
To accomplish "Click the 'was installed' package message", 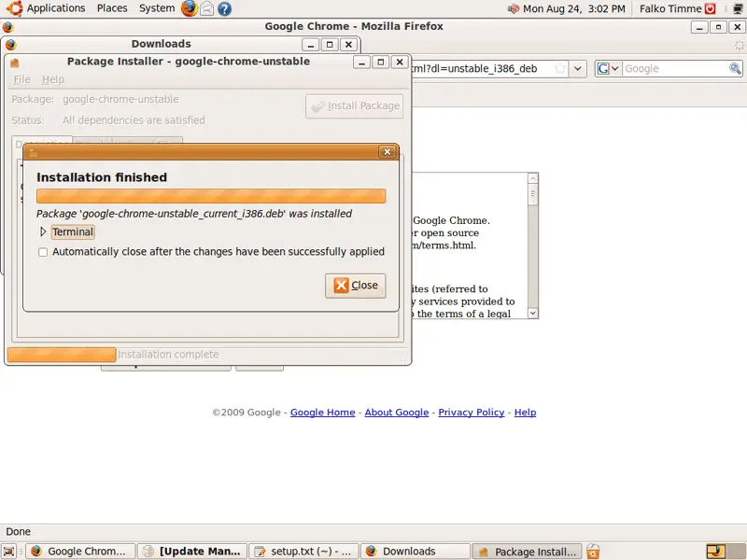I will pyautogui.click(x=194, y=214).
